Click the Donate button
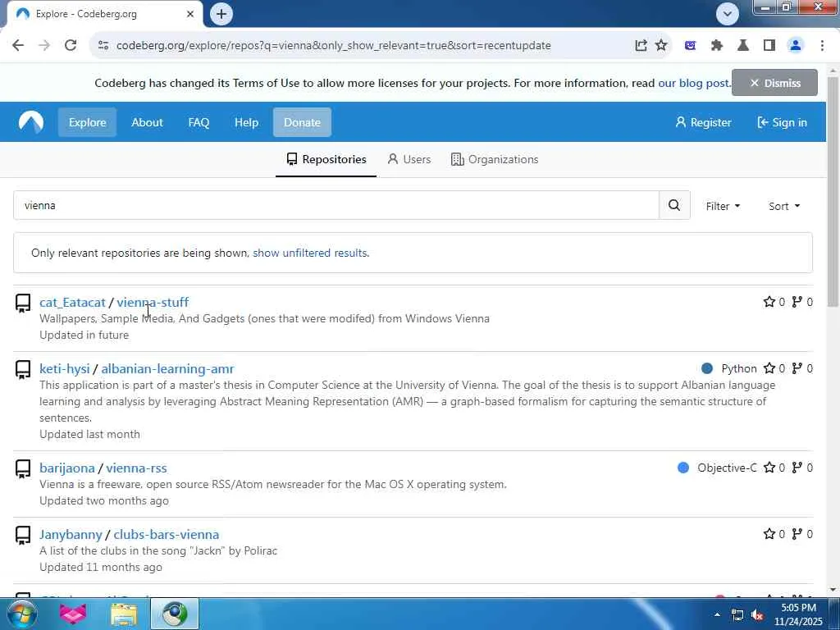This screenshot has width=840, height=630. (x=302, y=122)
